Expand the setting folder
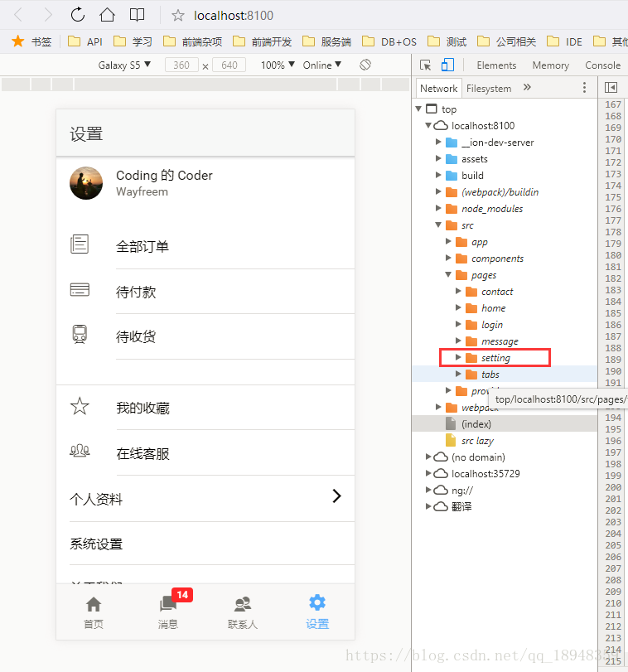The height and width of the screenshot is (672, 628). point(458,357)
